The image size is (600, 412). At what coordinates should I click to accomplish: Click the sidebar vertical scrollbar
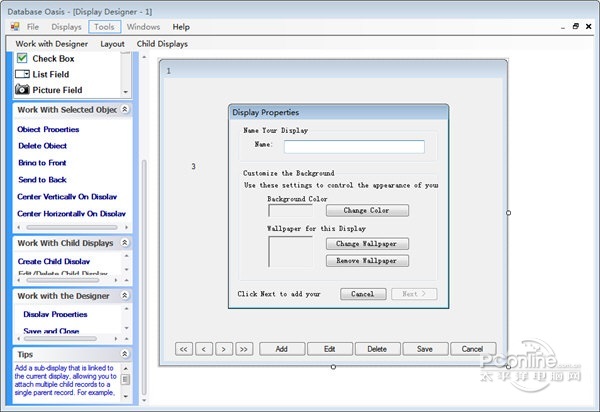144,278
